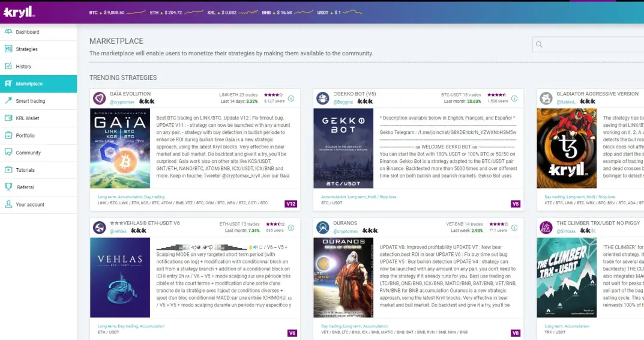Open @cryptomax profile on Gaïa card
This screenshot has width=644, height=340.
click(x=122, y=102)
